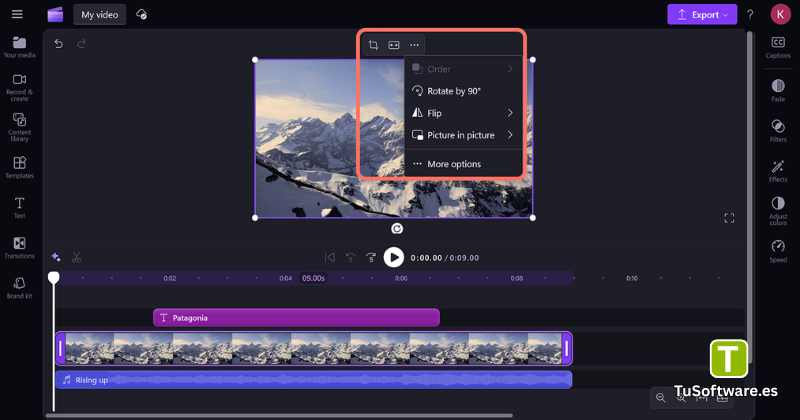Click the scissors split tool
Screen dimensions: 800x420
[77, 257]
